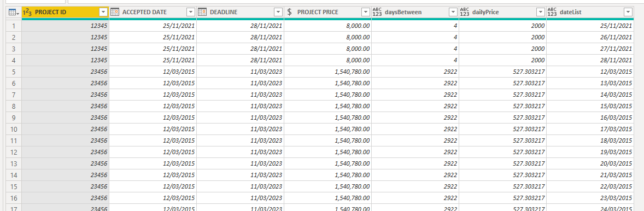Click daysBetween cell in row 14
Viewport: 644px width, 211px height.
pyautogui.click(x=415, y=175)
